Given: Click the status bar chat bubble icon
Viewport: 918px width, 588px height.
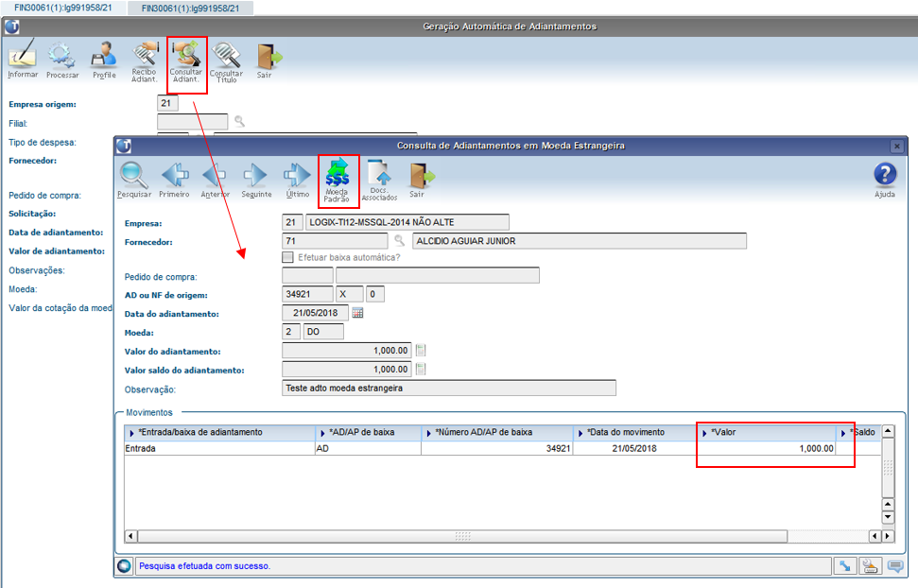Looking at the screenshot, I should [x=894, y=565].
